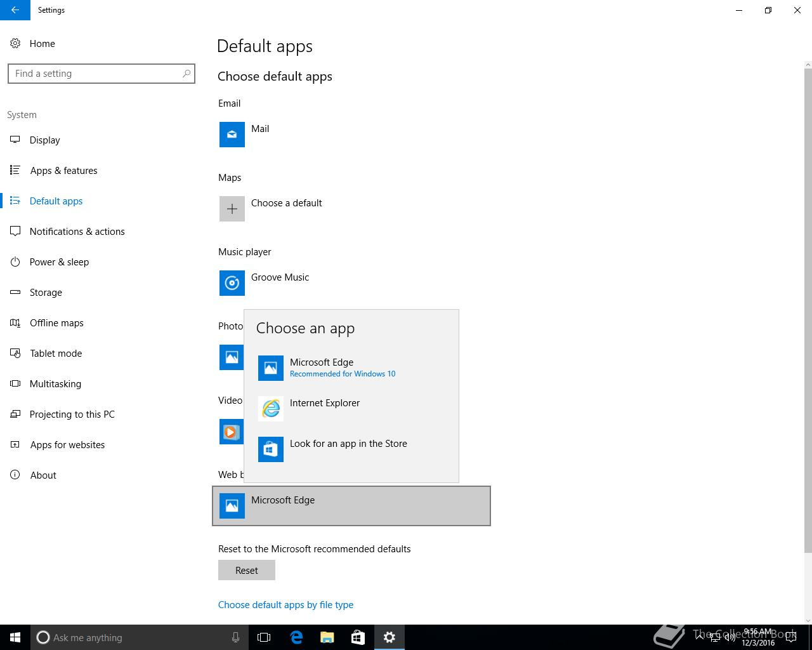Click scrollbar down arrow
The image size is (812, 650).
pyautogui.click(x=808, y=620)
